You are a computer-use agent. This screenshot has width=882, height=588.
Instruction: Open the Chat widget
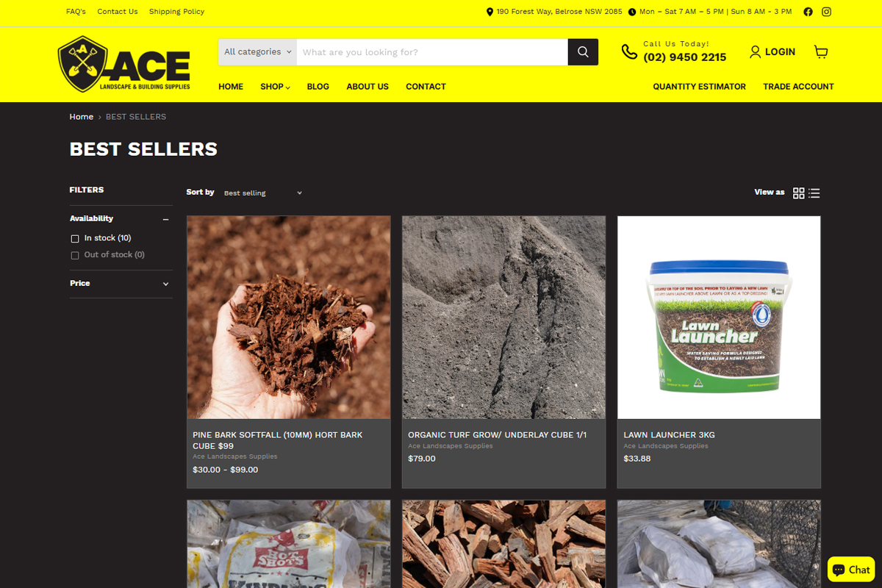pos(851,570)
